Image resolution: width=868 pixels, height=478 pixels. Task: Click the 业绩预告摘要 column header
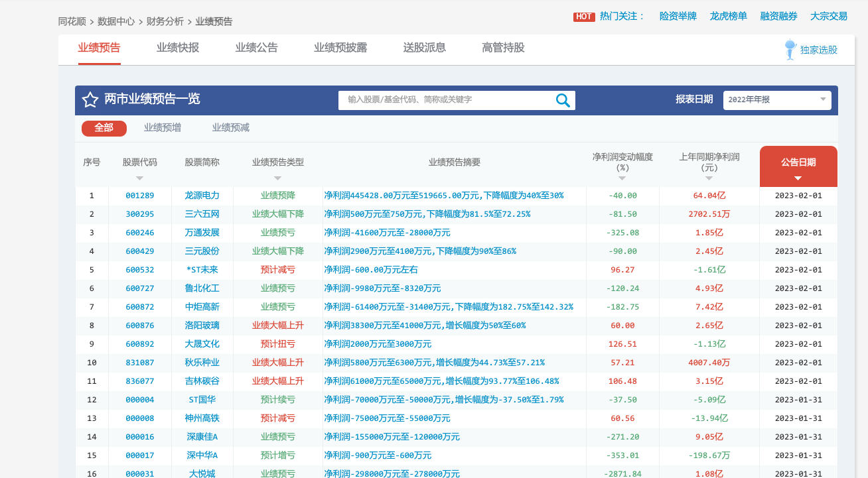point(455,162)
